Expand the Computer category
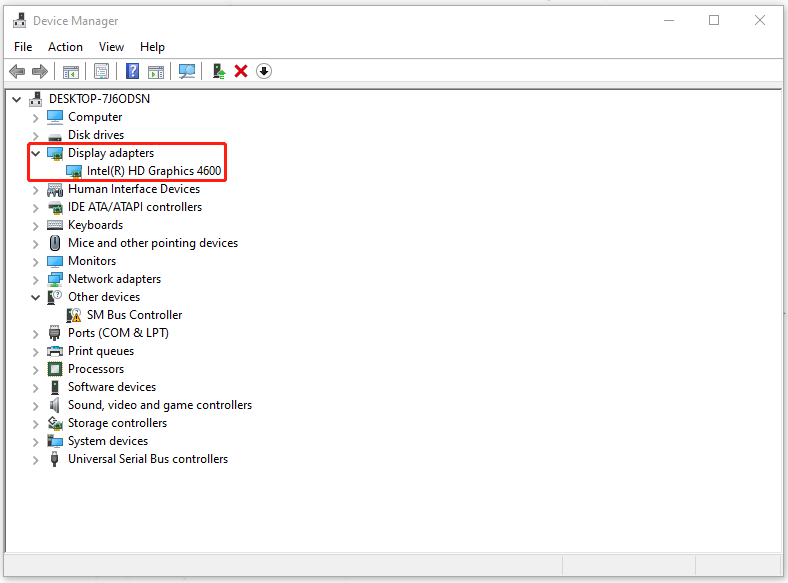Viewport: 788px width, 583px height. pyautogui.click(x=35, y=118)
